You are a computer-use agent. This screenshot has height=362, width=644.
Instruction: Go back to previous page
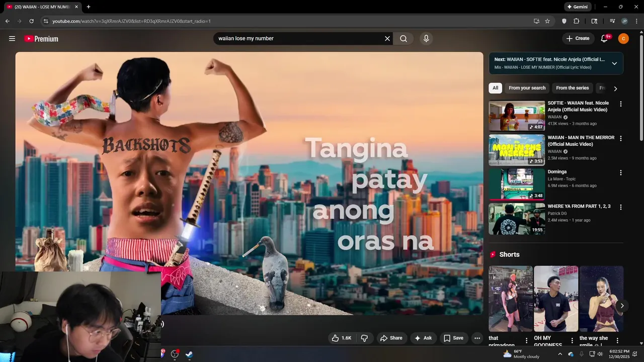coord(7,21)
